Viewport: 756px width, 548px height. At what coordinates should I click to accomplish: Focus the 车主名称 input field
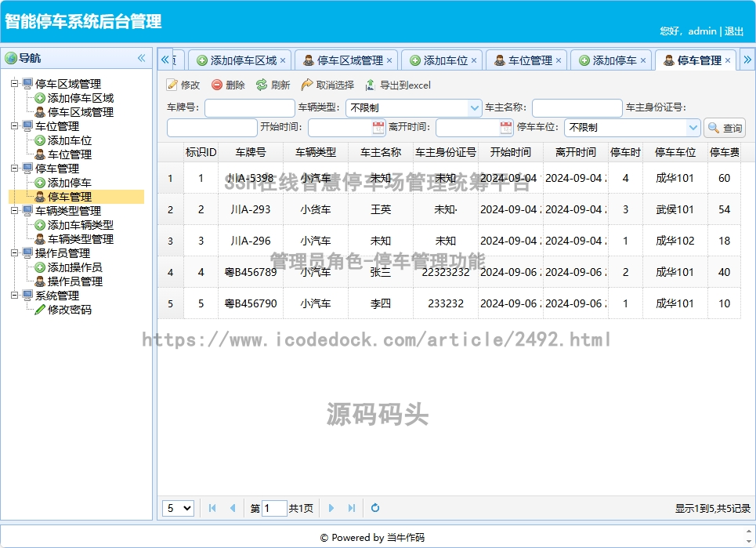[x=577, y=107]
